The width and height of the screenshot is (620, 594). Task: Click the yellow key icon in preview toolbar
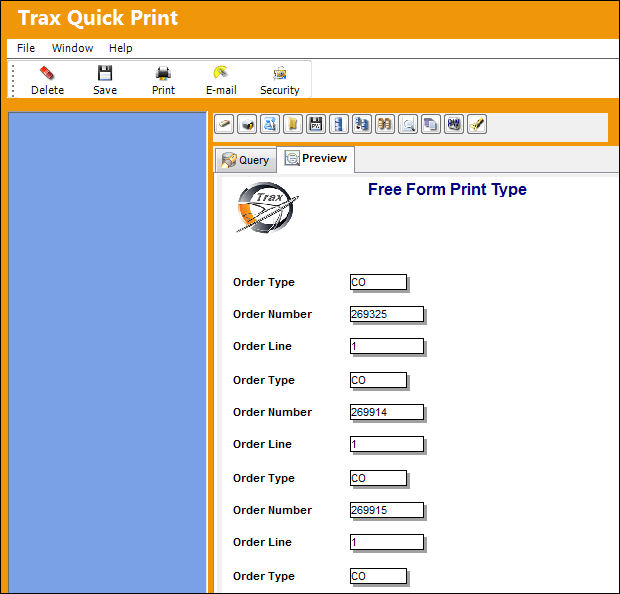(476, 124)
